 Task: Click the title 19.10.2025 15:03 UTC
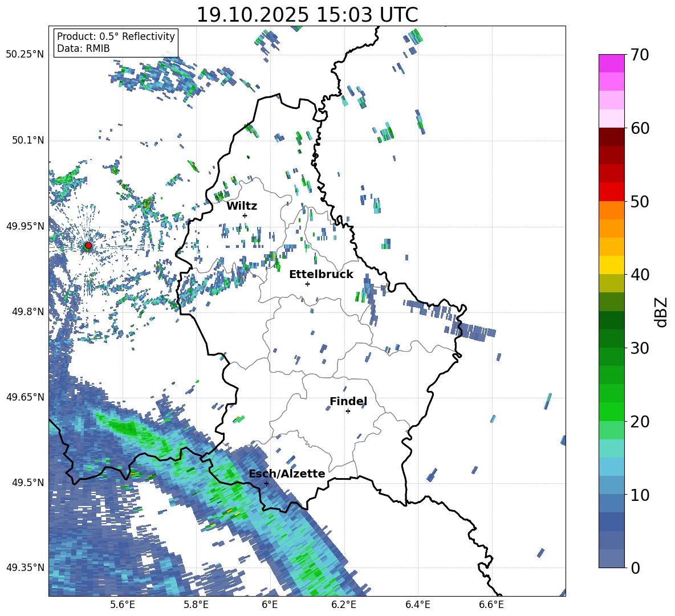(x=307, y=15)
